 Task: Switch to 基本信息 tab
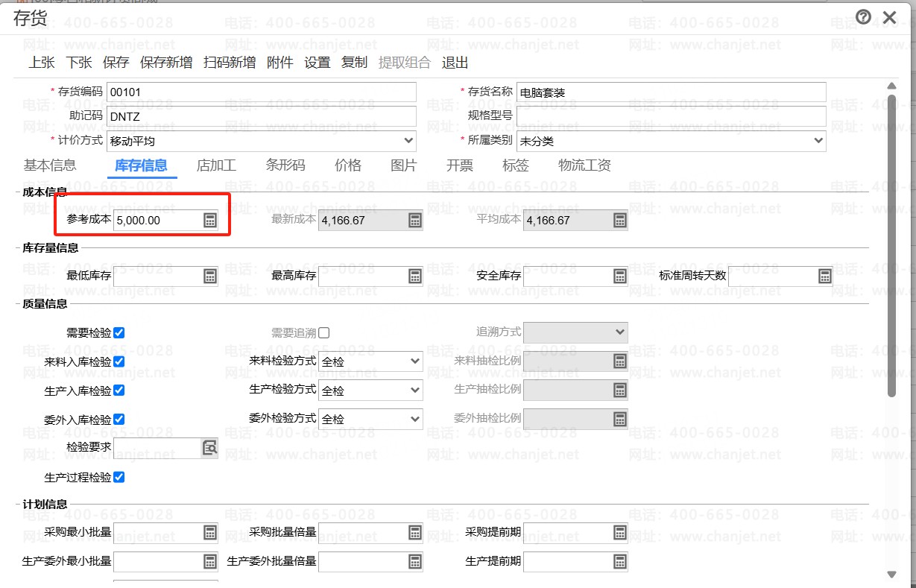(x=50, y=165)
